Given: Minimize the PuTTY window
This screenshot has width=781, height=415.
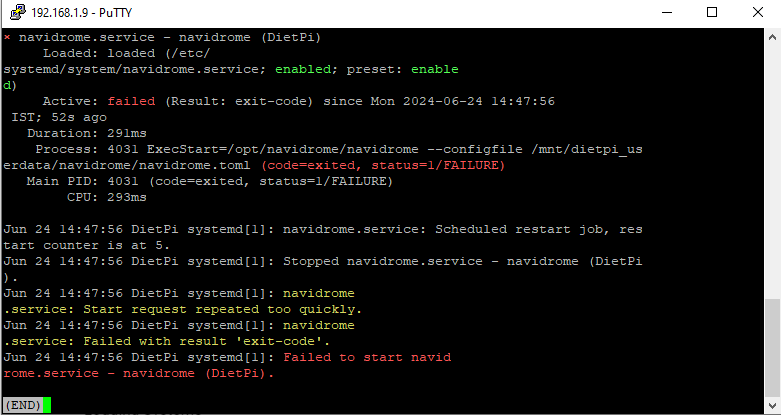Looking at the screenshot, I should pyautogui.click(x=666, y=12).
